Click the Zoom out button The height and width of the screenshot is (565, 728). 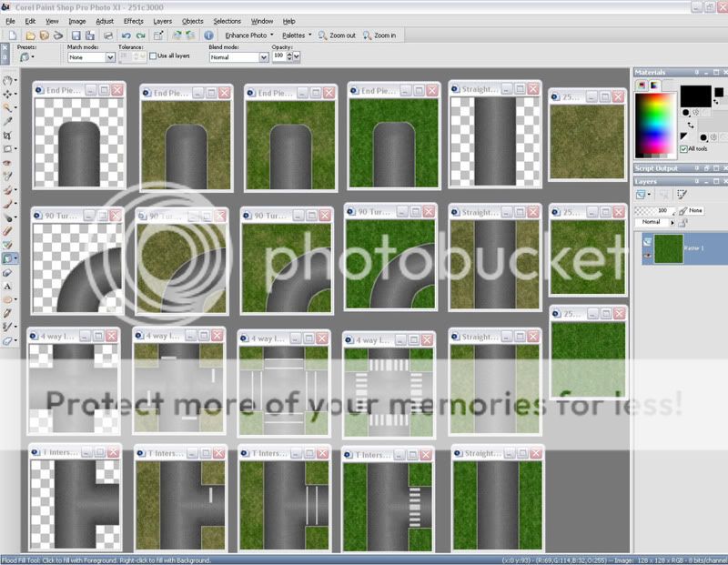point(338,35)
